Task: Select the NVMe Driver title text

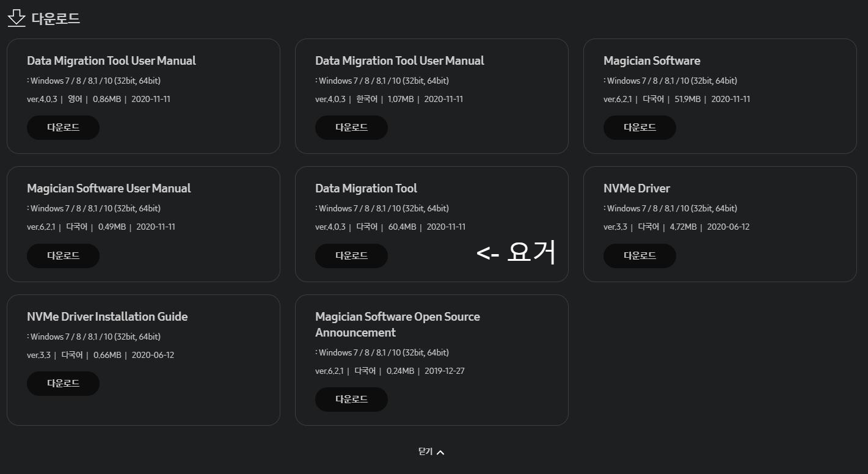Action: click(x=636, y=188)
